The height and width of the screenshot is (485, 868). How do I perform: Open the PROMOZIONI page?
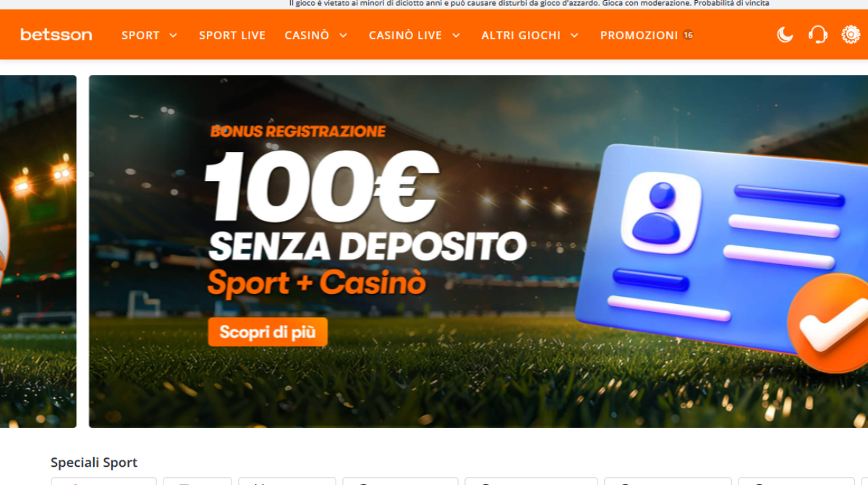click(x=639, y=35)
